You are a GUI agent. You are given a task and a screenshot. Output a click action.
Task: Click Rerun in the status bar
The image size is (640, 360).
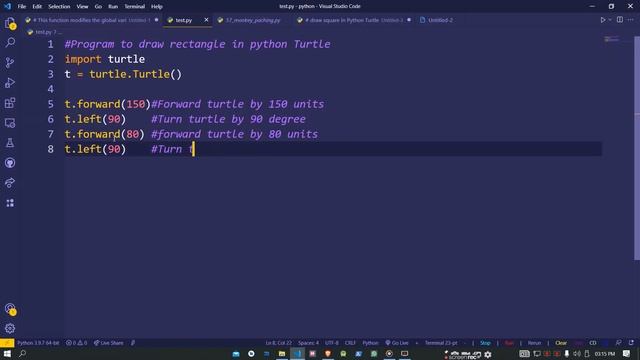click(534, 343)
